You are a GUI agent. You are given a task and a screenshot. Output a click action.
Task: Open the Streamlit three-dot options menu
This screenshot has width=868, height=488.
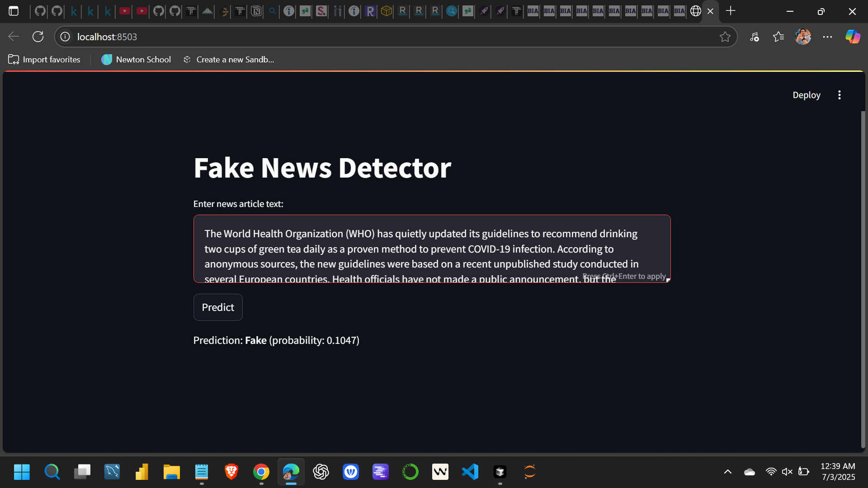click(x=839, y=95)
